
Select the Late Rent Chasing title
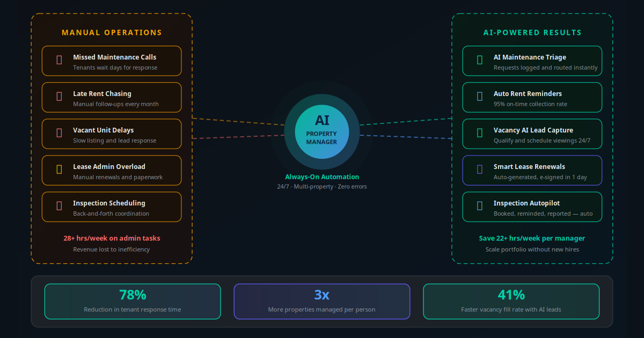coord(103,93)
